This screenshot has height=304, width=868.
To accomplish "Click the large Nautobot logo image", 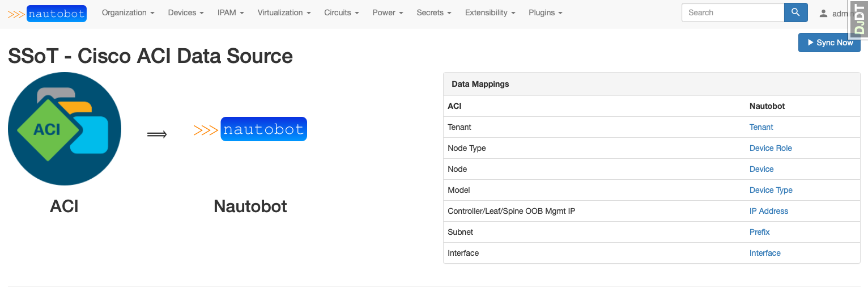I will coord(250,129).
